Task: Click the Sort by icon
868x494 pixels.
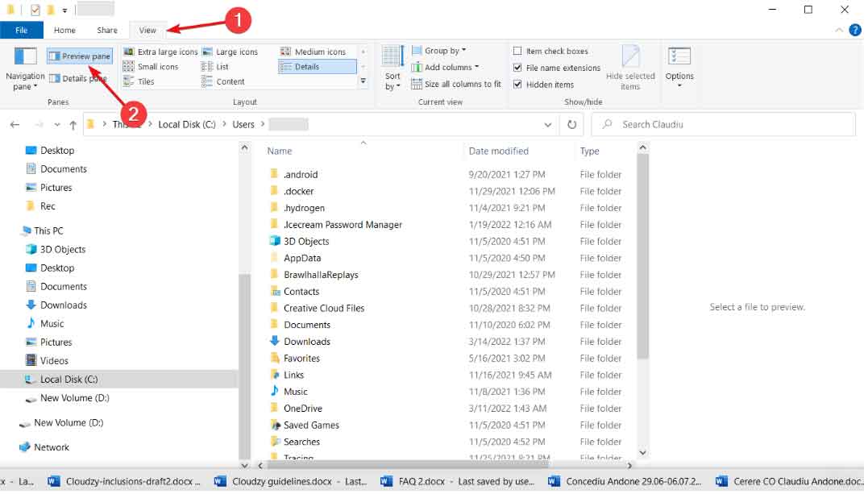Action: (392, 68)
